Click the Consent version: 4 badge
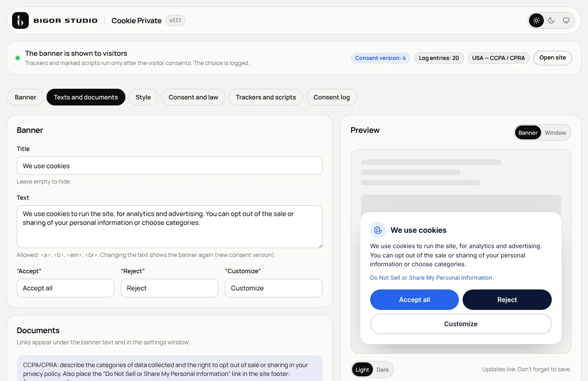Screen dimensions: 588x381 tap(380, 58)
